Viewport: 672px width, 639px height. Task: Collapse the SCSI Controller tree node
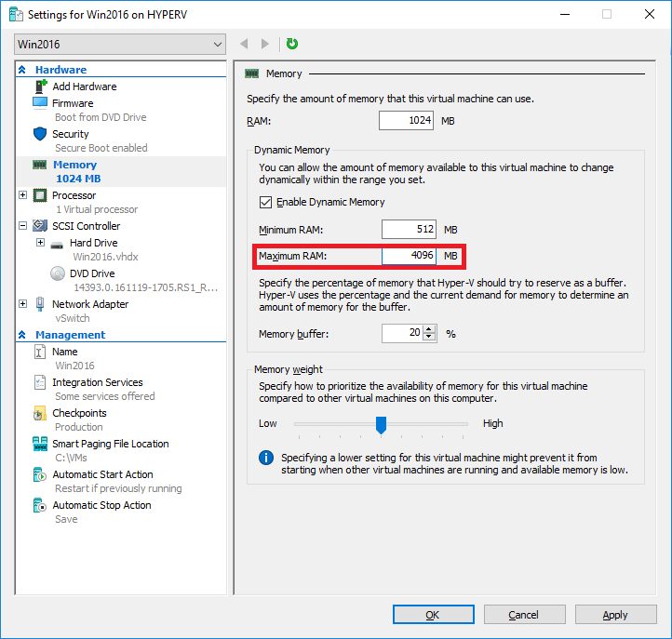click(23, 226)
